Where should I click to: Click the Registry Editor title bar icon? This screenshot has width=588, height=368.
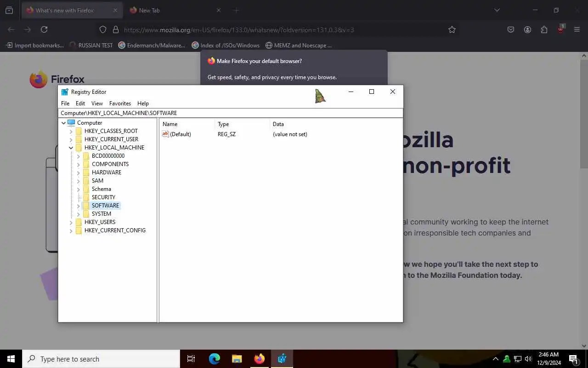tap(65, 92)
